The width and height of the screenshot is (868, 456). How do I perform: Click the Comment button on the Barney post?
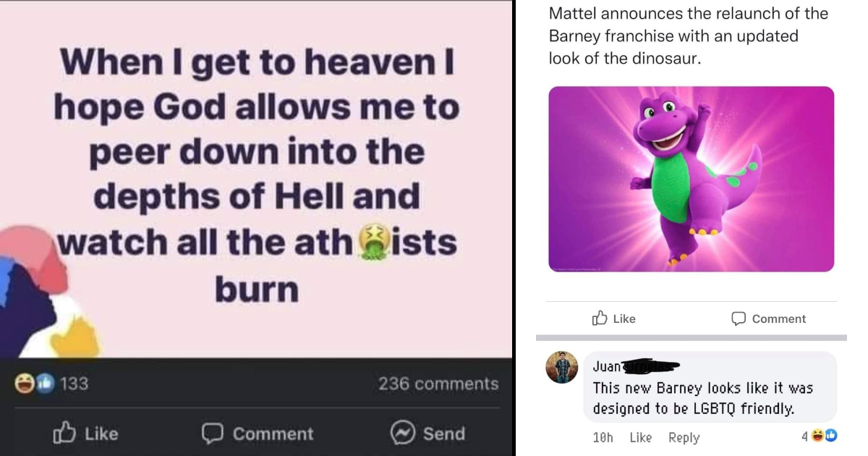click(768, 318)
